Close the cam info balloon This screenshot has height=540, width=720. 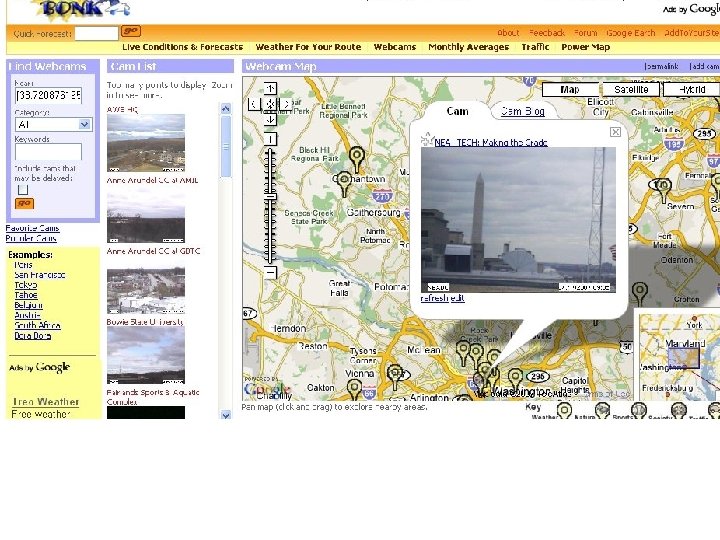click(x=615, y=132)
